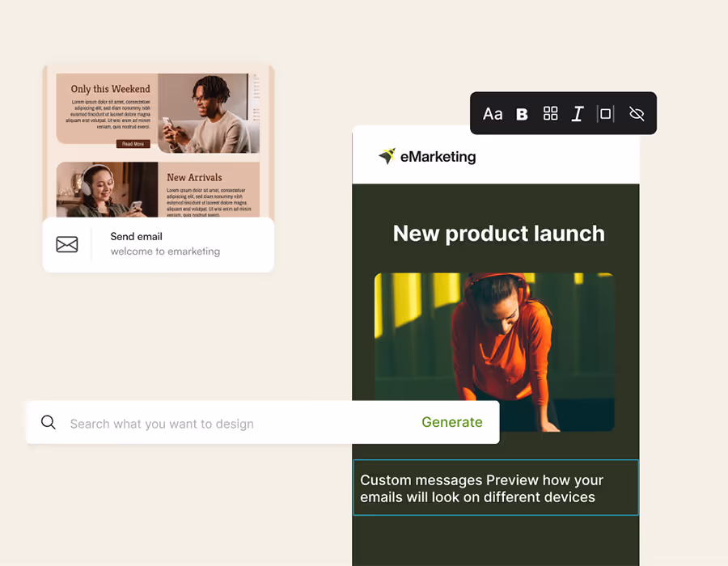Toggle the hide visibility eye icon
Viewport: 728px width, 566px height.
637,114
